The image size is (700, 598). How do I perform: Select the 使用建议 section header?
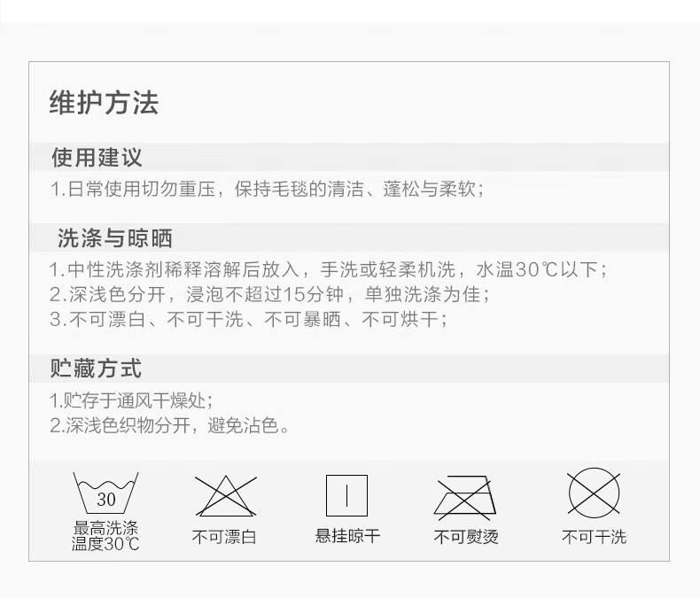click(x=97, y=157)
